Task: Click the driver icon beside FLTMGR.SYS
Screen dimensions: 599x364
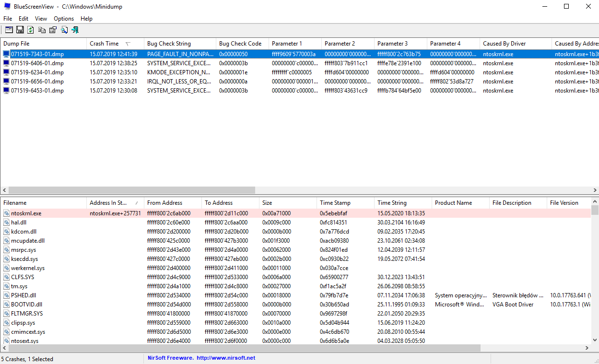Action: (6, 314)
